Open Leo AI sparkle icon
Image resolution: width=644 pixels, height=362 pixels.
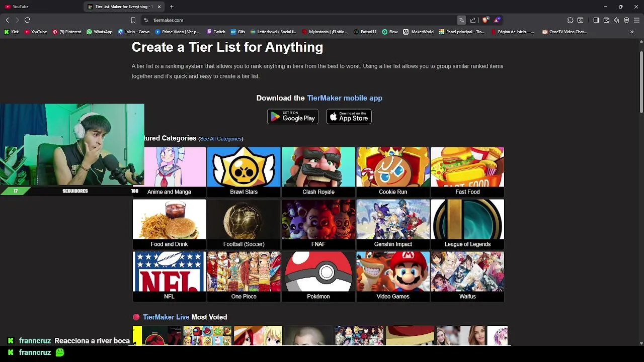tap(616, 20)
